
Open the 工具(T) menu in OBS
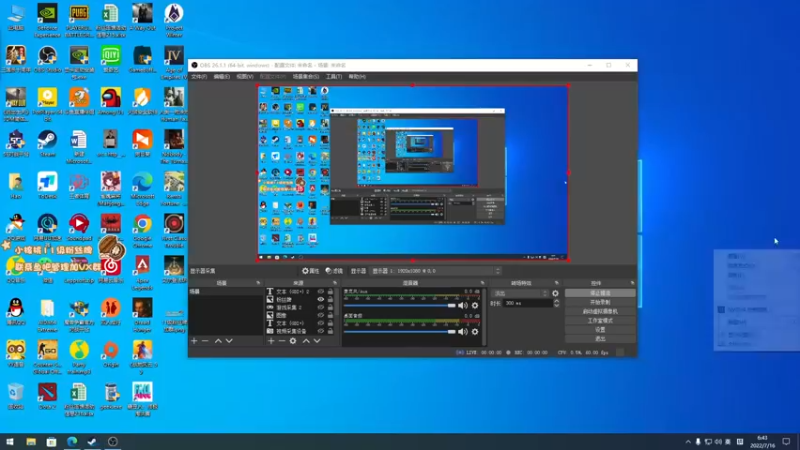[x=334, y=77]
